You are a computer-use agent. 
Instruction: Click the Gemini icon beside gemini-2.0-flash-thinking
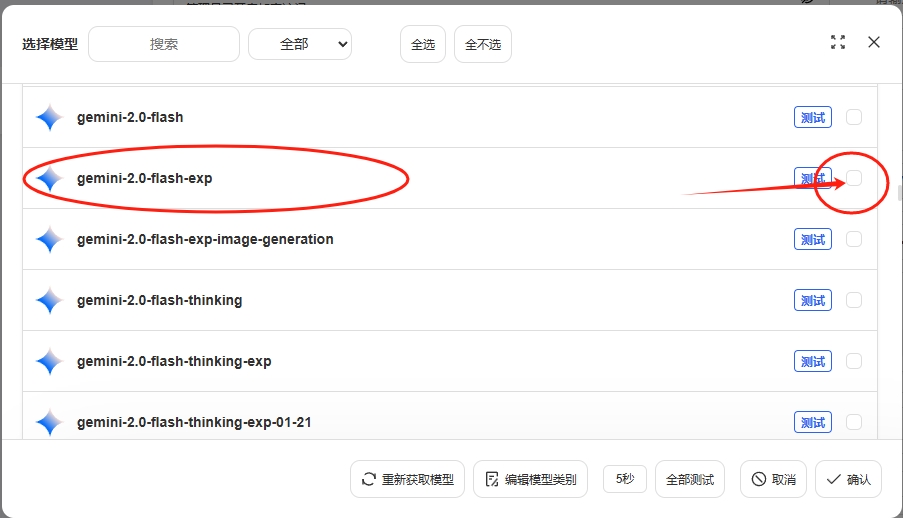coord(50,301)
